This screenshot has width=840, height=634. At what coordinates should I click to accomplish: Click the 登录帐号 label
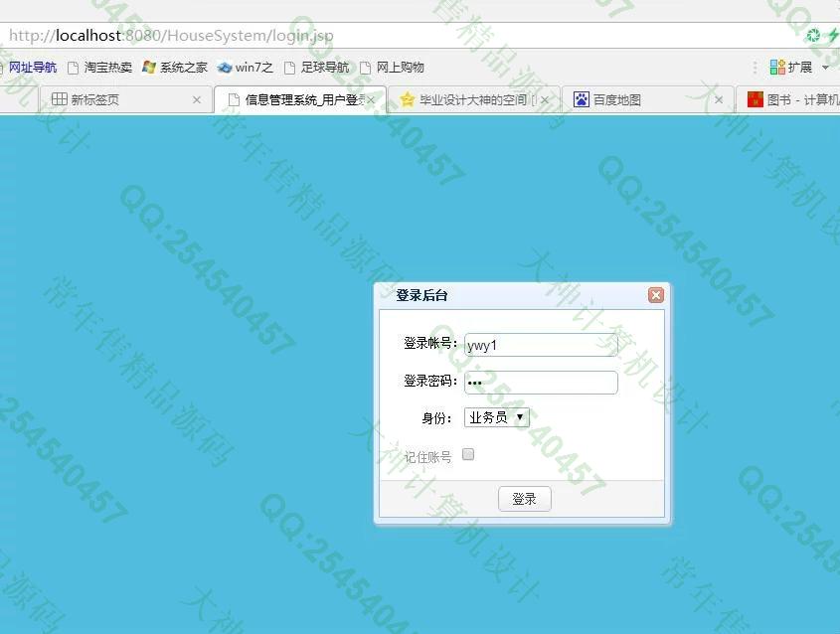coord(430,343)
